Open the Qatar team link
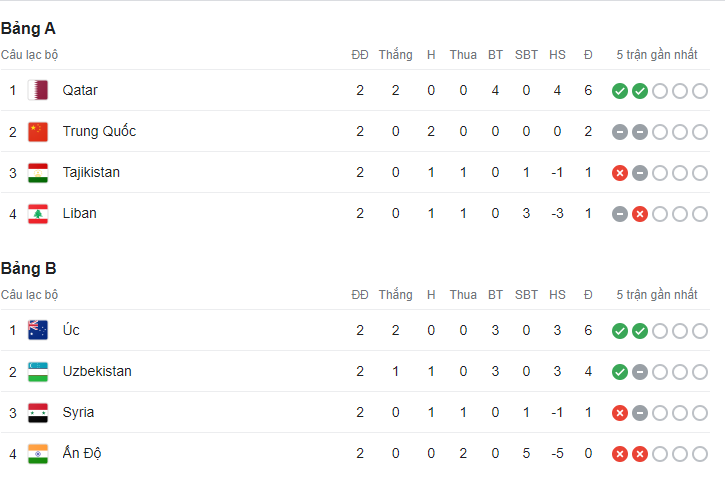This screenshot has height=481, width=725. point(80,90)
